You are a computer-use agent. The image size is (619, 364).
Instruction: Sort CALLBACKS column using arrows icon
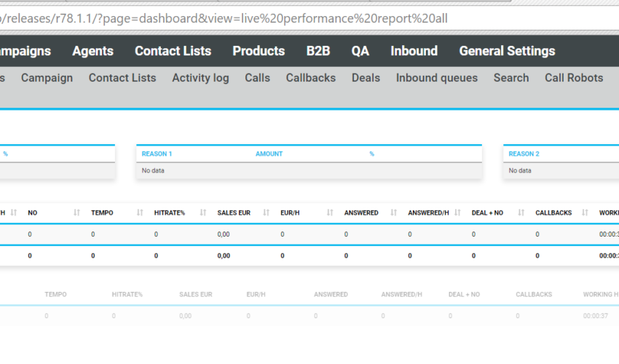tap(583, 213)
